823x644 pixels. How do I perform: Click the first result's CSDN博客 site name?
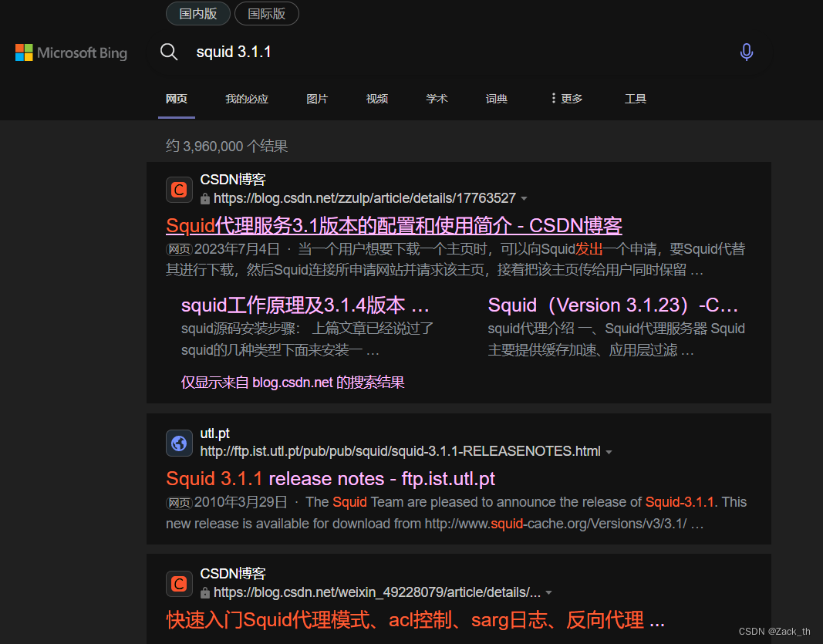pos(233,180)
